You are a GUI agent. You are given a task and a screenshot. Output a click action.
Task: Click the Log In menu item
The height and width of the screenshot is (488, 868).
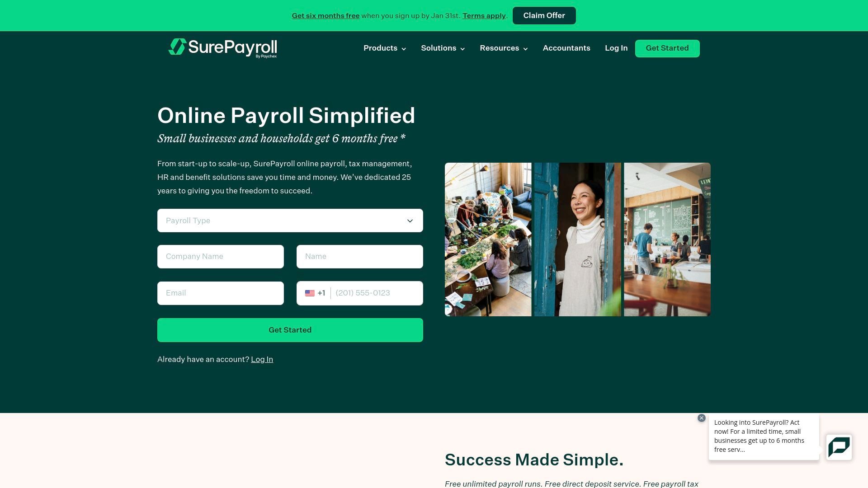click(616, 48)
